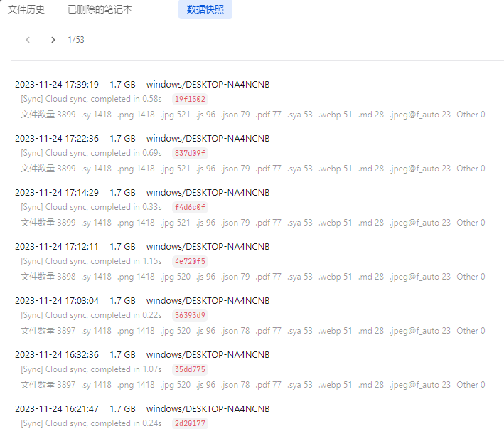Click snapshot ID tag 2d20177
This screenshot has width=504, height=429.
pos(190,423)
